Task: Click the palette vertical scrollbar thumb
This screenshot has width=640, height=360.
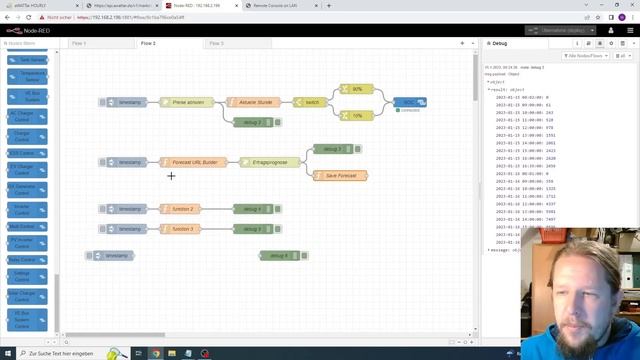Action: pyautogui.click(x=57, y=303)
